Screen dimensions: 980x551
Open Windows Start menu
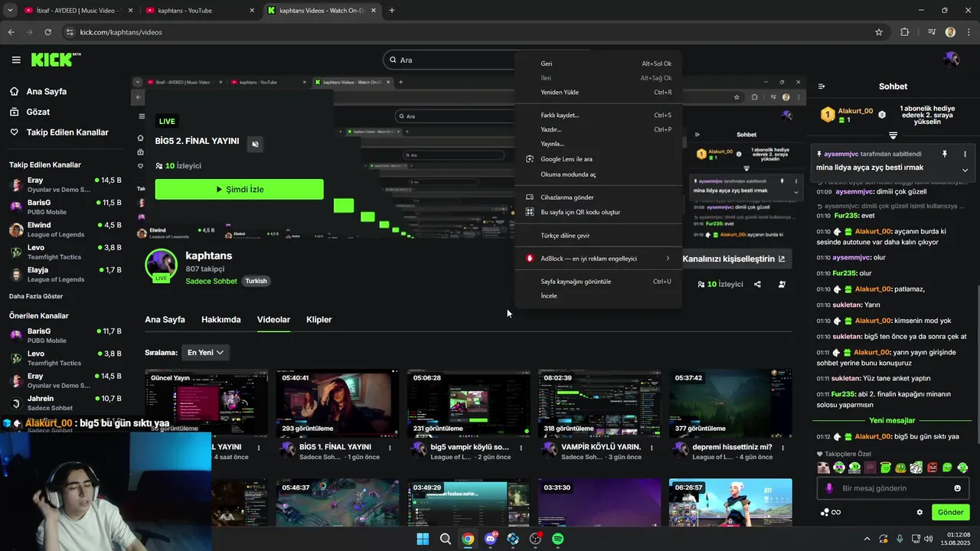coord(423,539)
